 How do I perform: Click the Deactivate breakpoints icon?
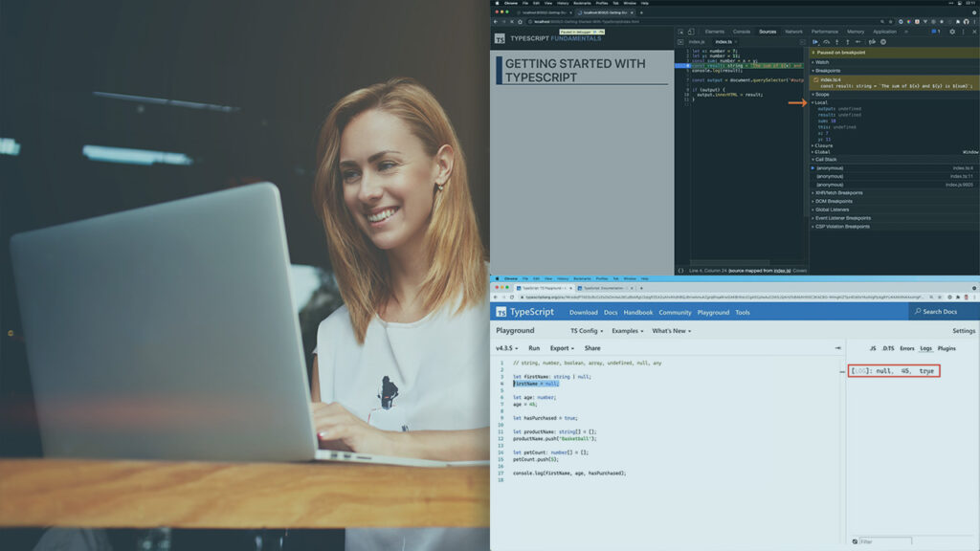click(x=872, y=42)
